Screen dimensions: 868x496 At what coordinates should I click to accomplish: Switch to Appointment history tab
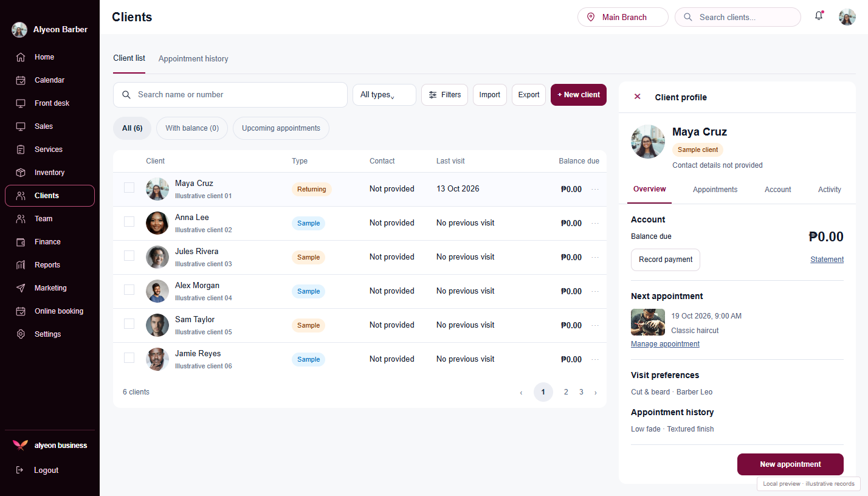[x=193, y=59]
